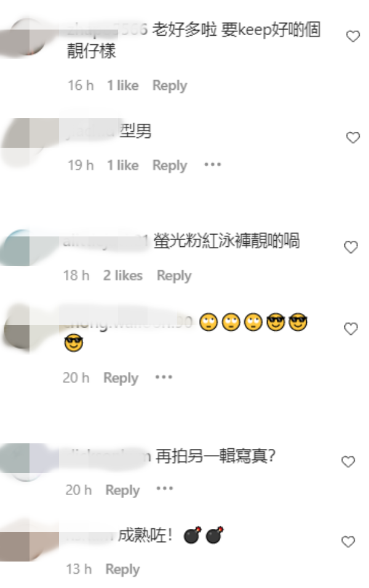This screenshot has height=588, width=369.
Task: Open three-dot menu on emoji comment
Action: point(164,377)
